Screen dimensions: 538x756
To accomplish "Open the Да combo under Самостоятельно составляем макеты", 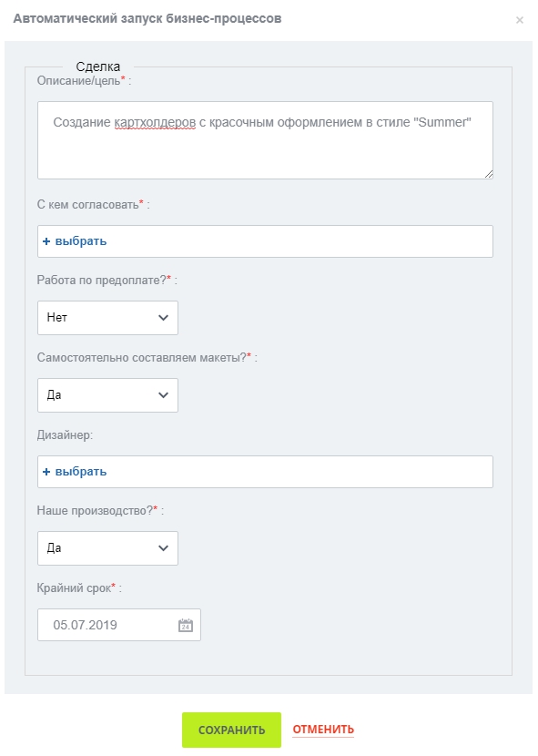I will coord(107,395).
